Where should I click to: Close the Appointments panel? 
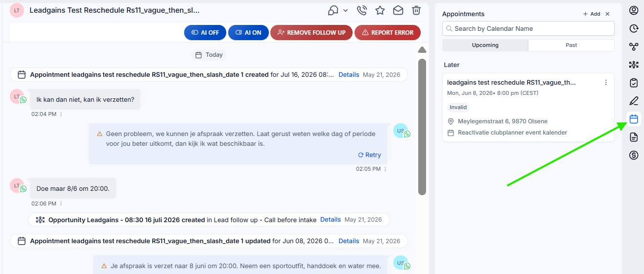point(607,14)
